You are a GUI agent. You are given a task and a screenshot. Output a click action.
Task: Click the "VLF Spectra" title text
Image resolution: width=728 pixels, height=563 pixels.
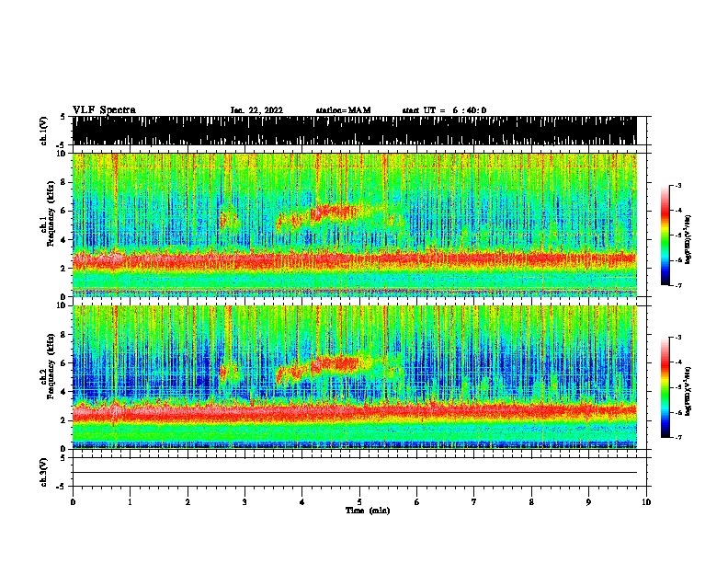coord(104,110)
